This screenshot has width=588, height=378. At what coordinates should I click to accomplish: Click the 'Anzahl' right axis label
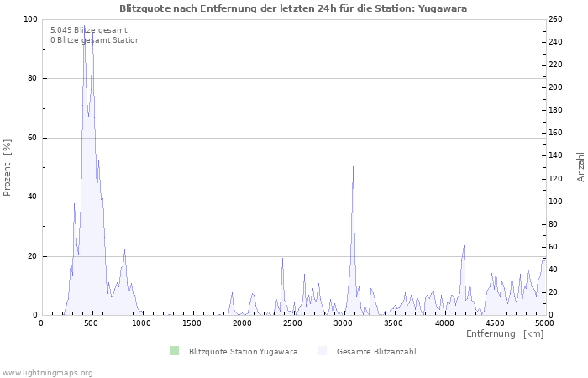tap(580, 167)
